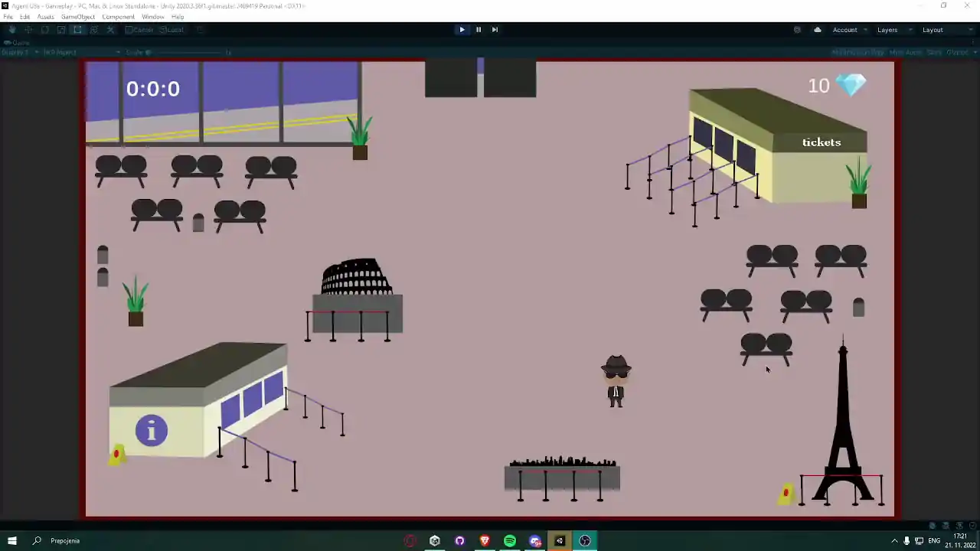Toggle Stats overlay in Game view
980x551 pixels.
[934, 53]
